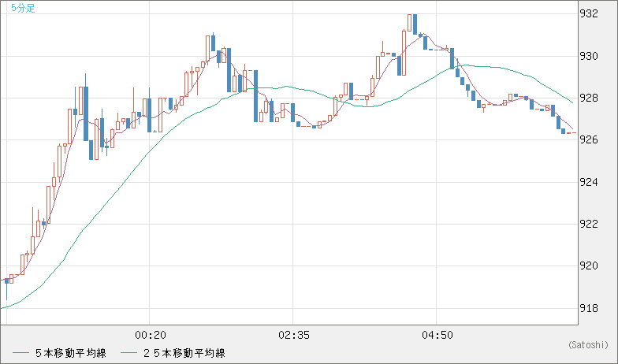618x364 pixels.
Task: Click the 924 price axis label
Action: (x=588, y=183)
